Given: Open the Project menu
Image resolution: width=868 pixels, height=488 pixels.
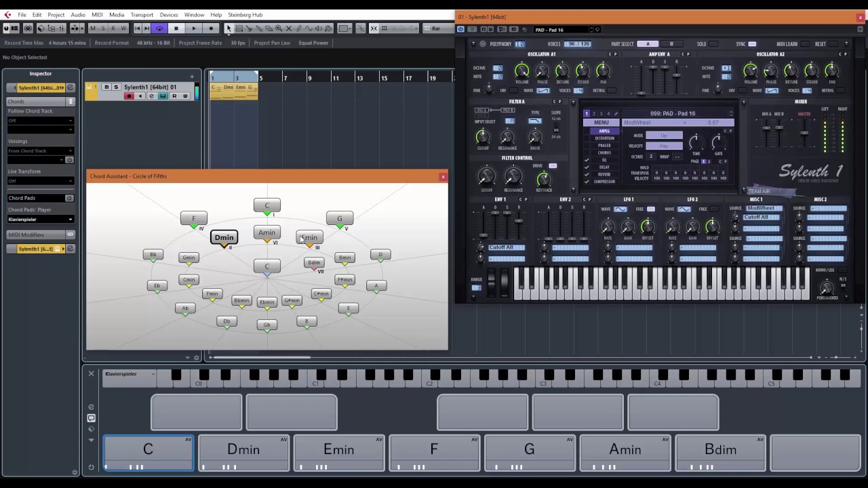Looking at the screenshot, I should (56, 15).
